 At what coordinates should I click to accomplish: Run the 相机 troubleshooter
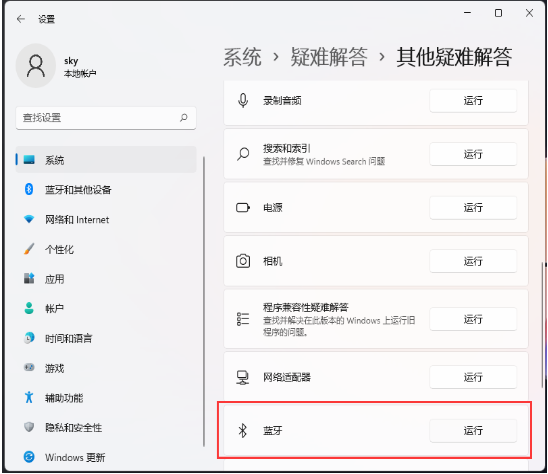[x=473, y=261]
